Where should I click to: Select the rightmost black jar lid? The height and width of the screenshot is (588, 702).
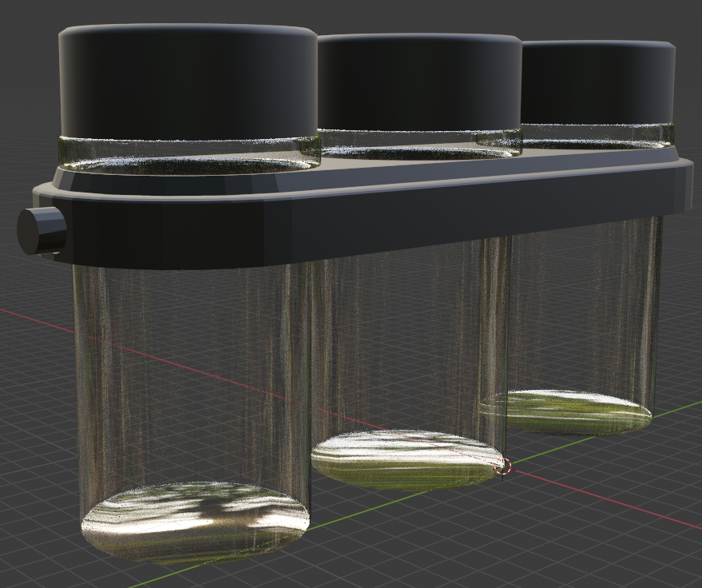[x=598, y=83]
